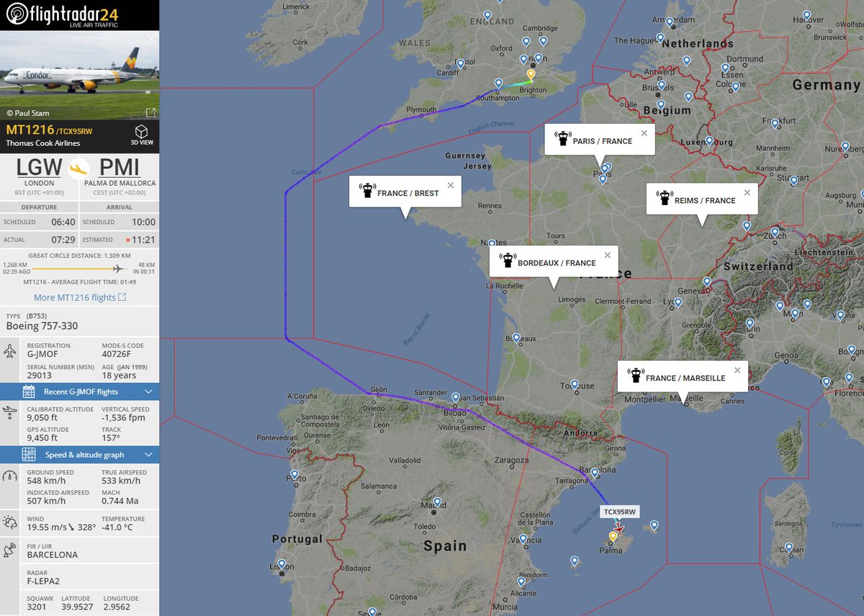Click the airport pin at Lisbon
The height and width of the screenshot is (616, 864).
point(282,564)
